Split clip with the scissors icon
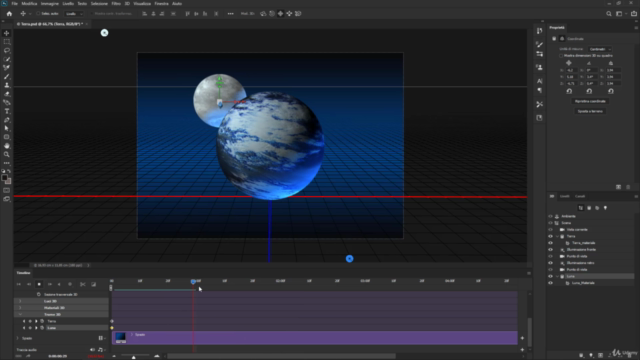640x360 pixels. [82, 284]
